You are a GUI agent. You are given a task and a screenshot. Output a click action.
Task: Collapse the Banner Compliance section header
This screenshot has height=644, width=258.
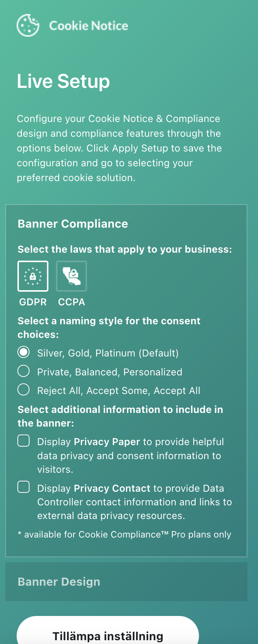click(x=73, y=224)
